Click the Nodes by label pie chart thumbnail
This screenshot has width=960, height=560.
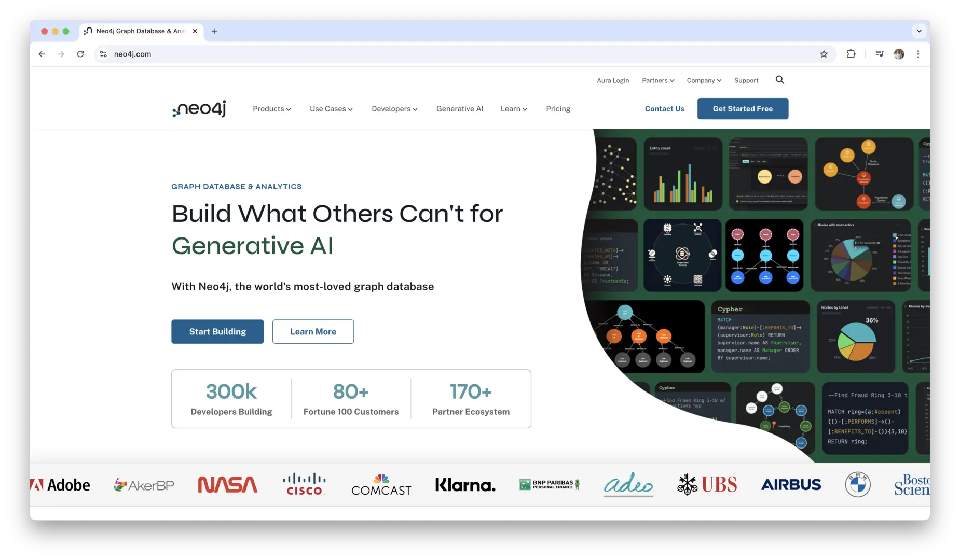point(856,337)
